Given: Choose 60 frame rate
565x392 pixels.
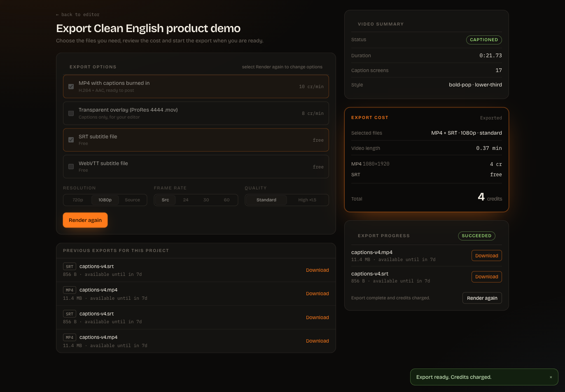Looking at the screenshot, I should [x=226, y=200].
